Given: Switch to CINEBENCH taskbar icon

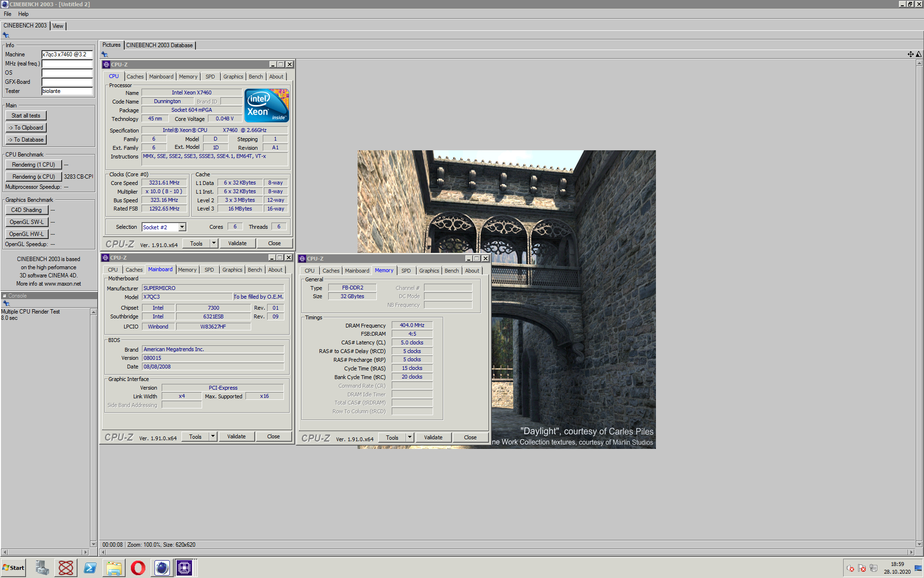Looking at the screenshot, I should point(162,568).
